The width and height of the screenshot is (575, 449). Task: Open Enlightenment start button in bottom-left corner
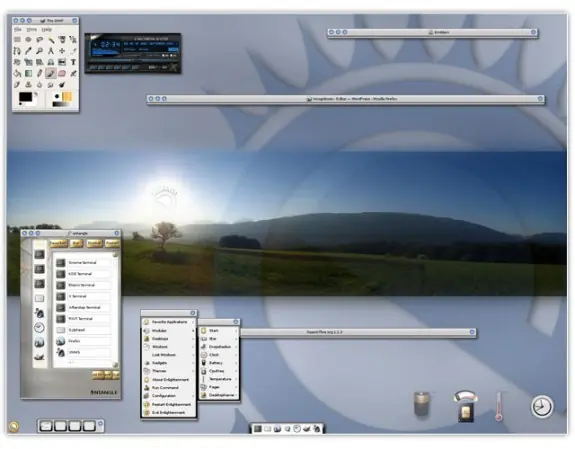point(14,427)
